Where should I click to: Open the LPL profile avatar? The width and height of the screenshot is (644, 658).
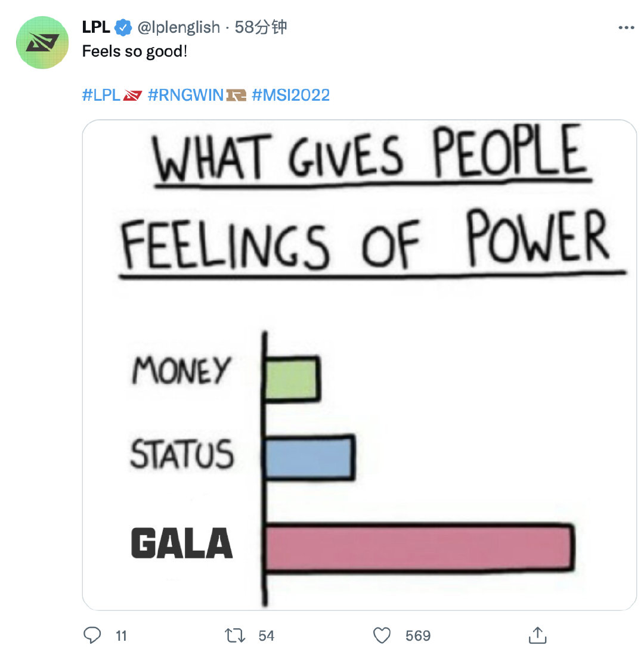41,42
